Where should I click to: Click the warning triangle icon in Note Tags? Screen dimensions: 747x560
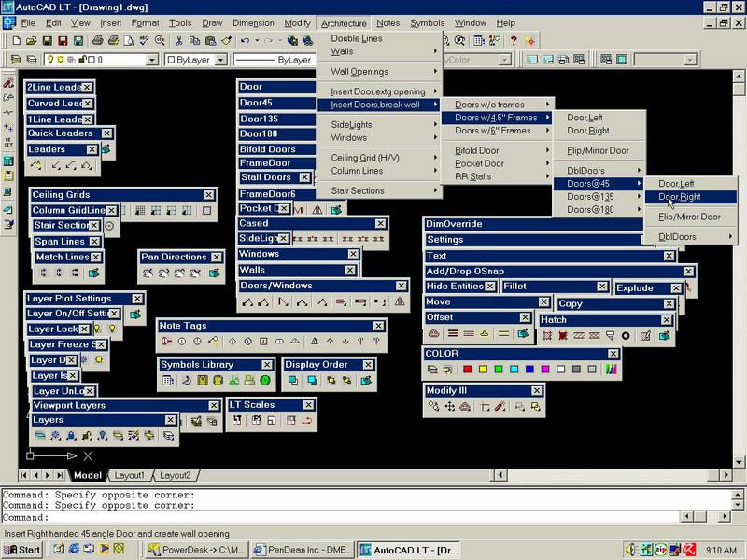(315, 341)
